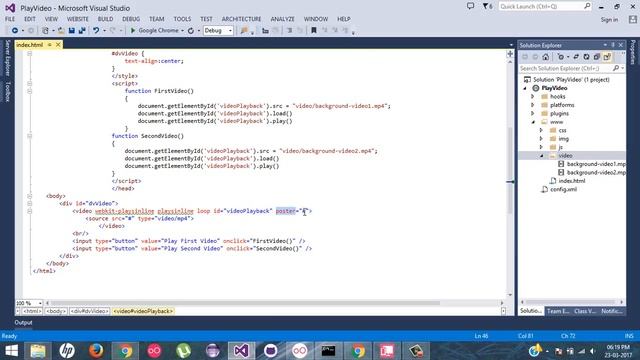Viewport: 640px width, 360px height.
Task: Click the Refresh browser icon
Action: pyautogui.click(x=191, y=31)
